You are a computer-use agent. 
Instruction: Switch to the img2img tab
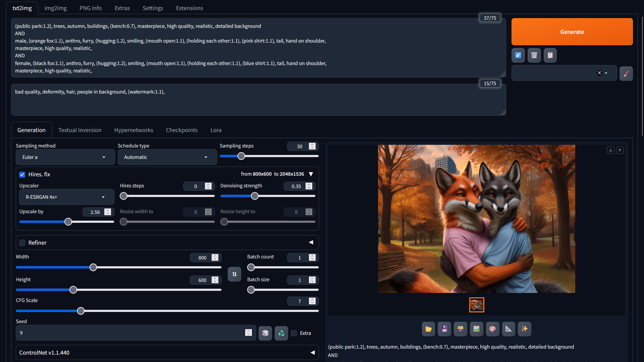55,8
